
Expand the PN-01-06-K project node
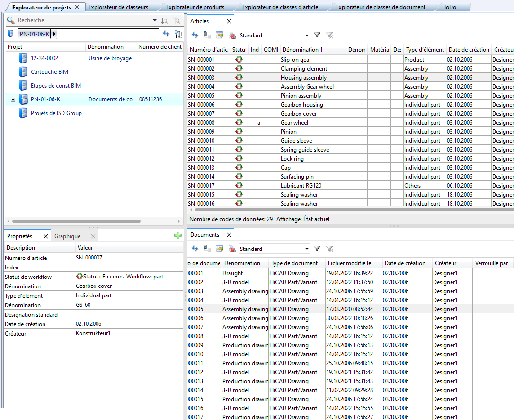click(13, 100)
